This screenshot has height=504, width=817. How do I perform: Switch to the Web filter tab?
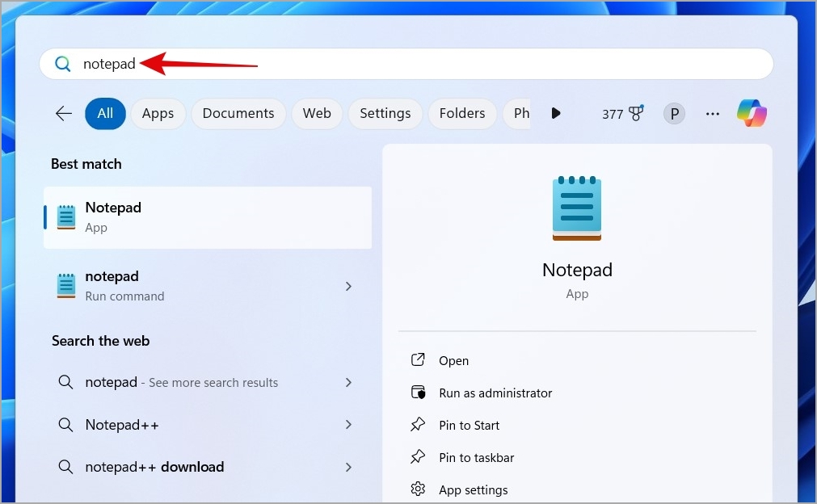point(317,113)
